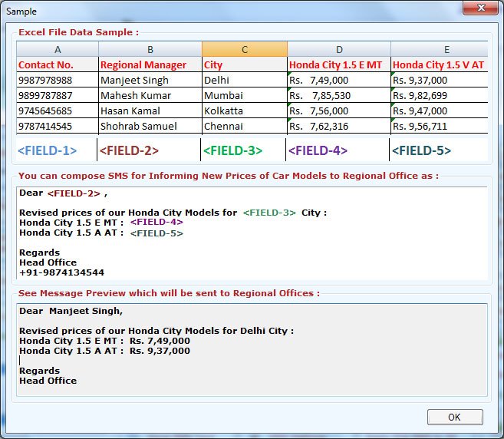This screenshot has width=504, height=439.
Task: Click the Manjeet Singh cell in table
Action: point(150,80)
